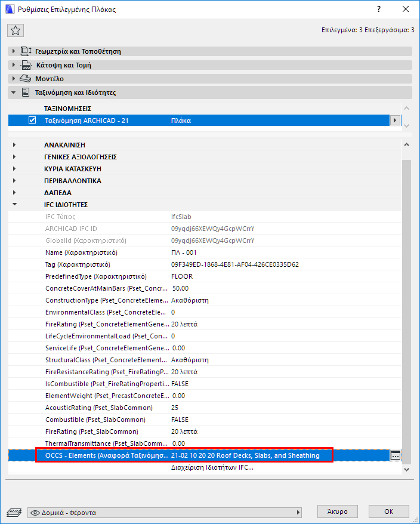Click the Ταξινόμηση και Ιδιότητες panel icon
Screen dimensions: 420x524
coord(26,93)
